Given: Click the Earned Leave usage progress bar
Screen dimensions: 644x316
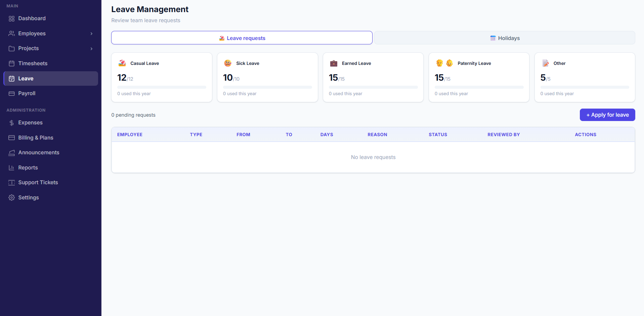Looking at the screenshot, I should [x=373, y=87].
